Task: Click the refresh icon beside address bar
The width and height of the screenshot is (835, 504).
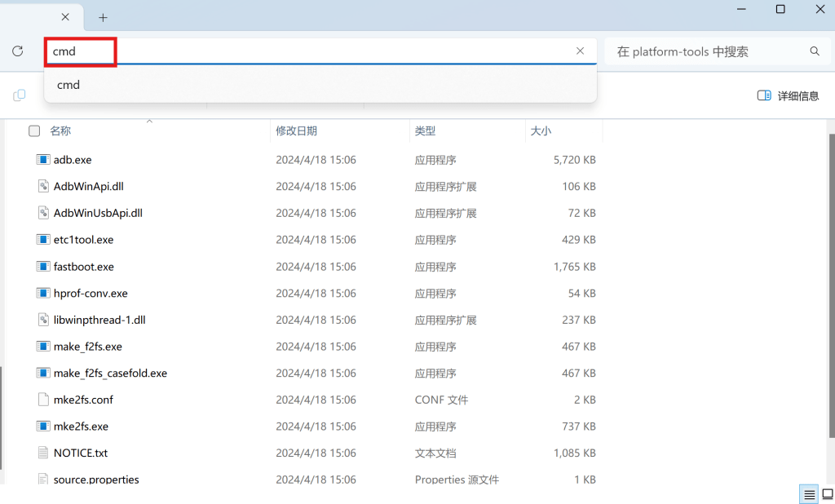Action: pyautogui.click(x=18, y=51)
